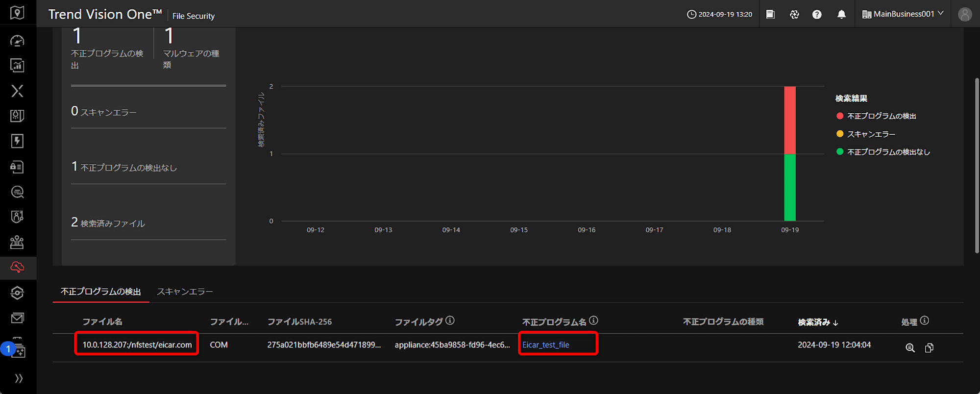Click info icon next to ファイルタグ header
This screenshot has height=394, width=980.
pyautogui.click(x=450, y=320)
